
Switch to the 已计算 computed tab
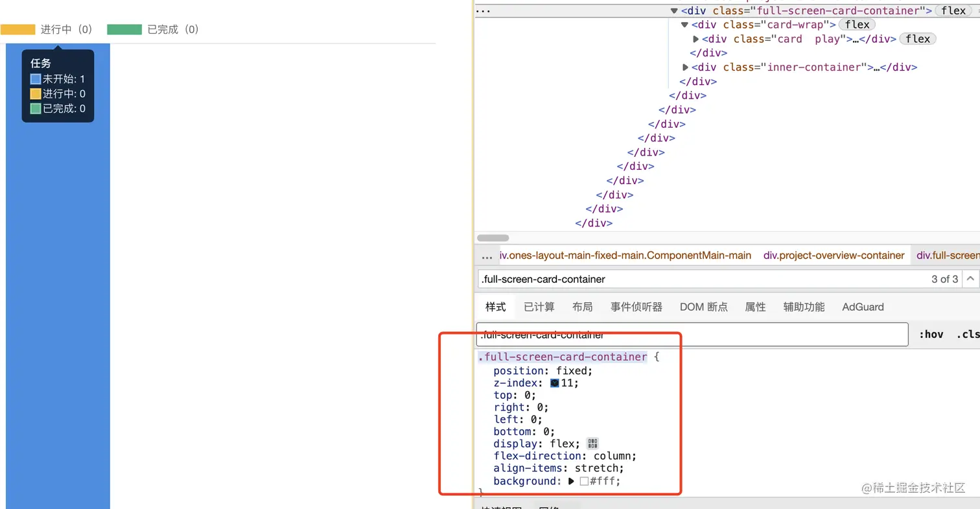click(x=539, y=307)
